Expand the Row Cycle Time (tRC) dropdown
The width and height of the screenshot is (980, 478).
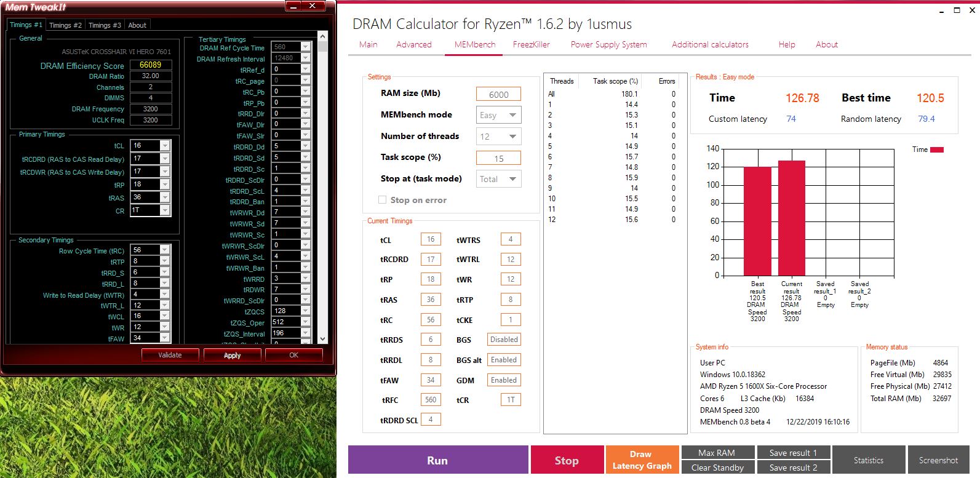point(165,250)
